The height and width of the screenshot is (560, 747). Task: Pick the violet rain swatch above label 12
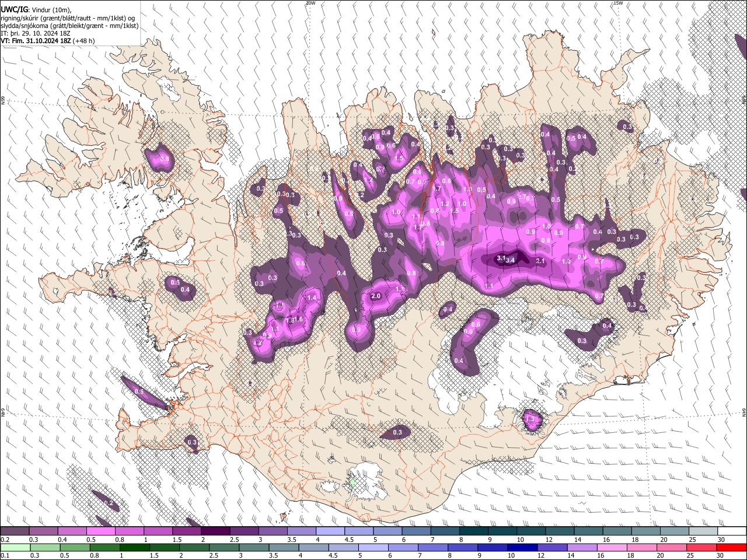(x=552, y=547)
